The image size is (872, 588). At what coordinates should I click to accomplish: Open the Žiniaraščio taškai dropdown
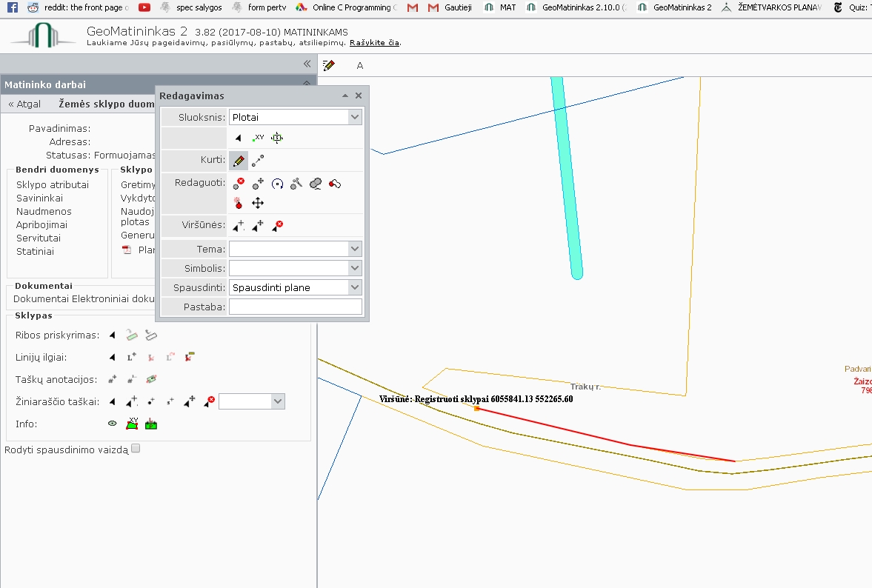pos(252,401)
